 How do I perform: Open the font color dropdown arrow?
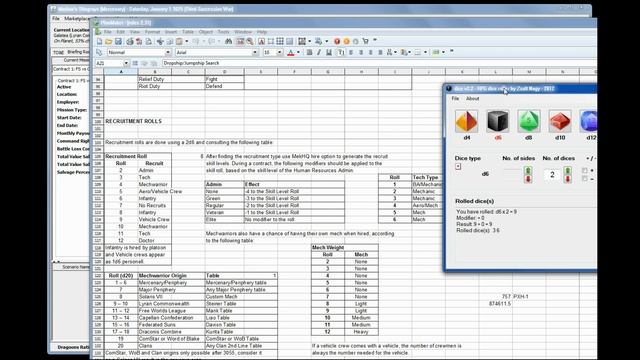click(x=298, y=52)
